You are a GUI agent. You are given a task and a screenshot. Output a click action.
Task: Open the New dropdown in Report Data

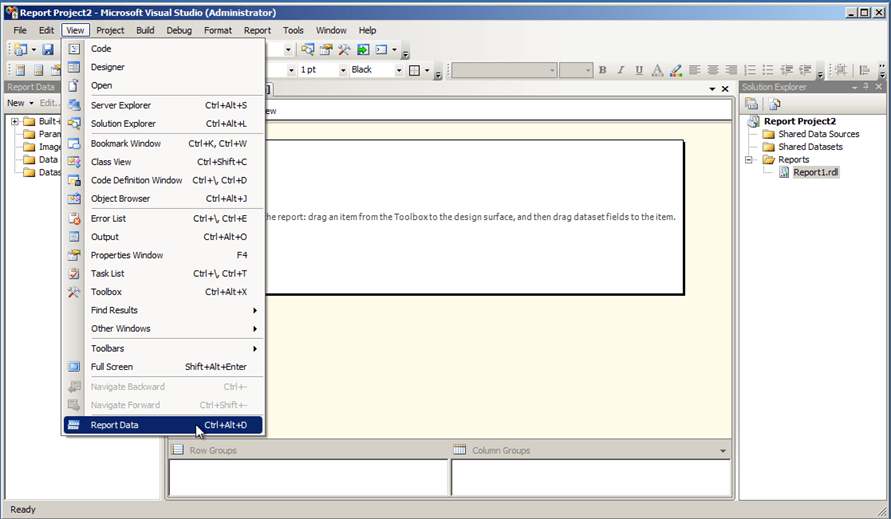pos(20,103)
